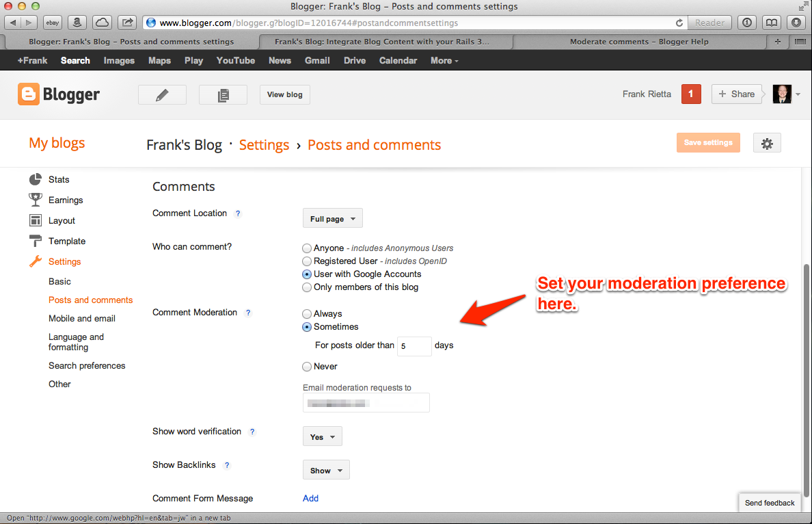The width and height of the screenshot is (812, 524).
Task: Click Send feedback button
Action: click(x=770, y=503)
